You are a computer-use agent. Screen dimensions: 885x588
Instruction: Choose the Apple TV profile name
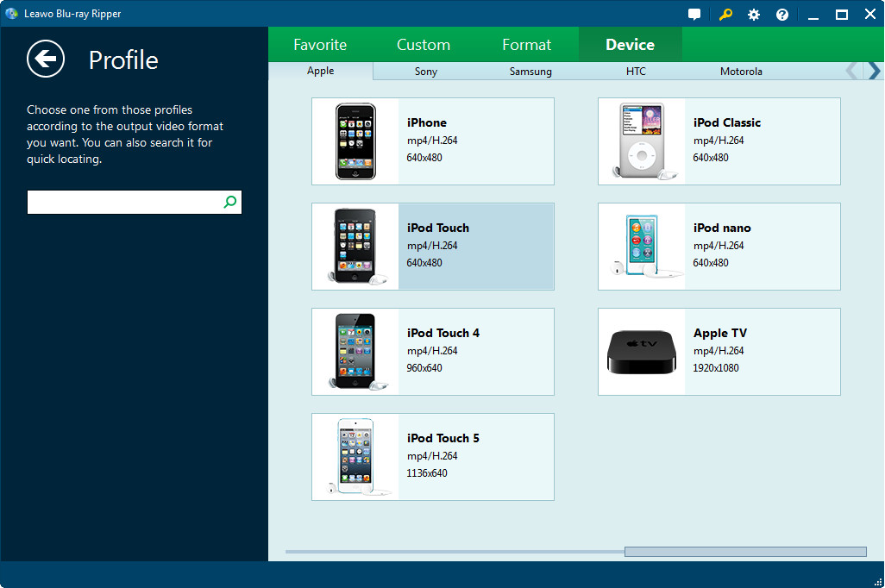(719, 333)
